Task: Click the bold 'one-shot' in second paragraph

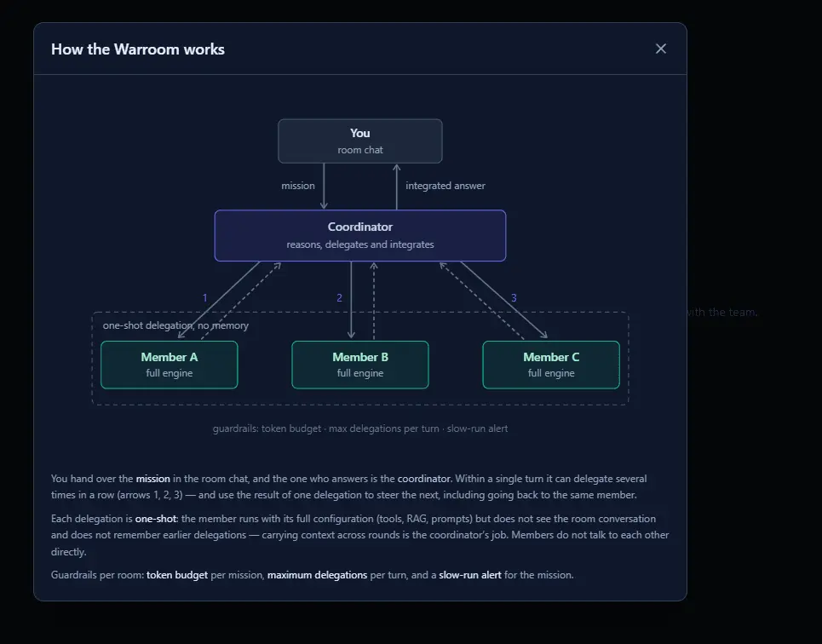Action: [156, 519]
